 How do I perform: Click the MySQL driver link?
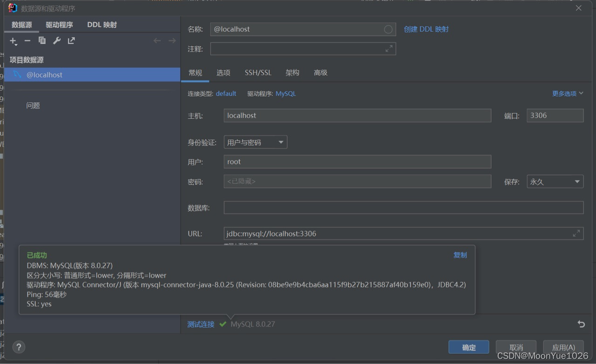click(285, 94)
